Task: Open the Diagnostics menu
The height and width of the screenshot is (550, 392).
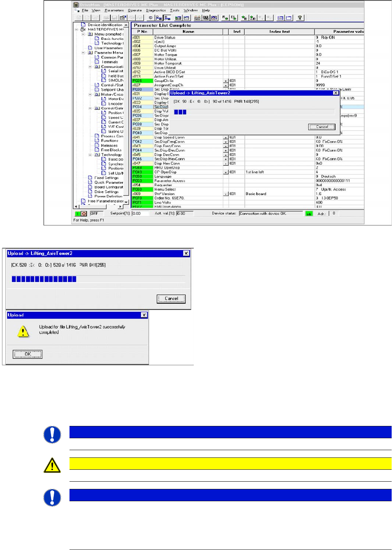Action: pyautogui.click(x=156, y=10)
